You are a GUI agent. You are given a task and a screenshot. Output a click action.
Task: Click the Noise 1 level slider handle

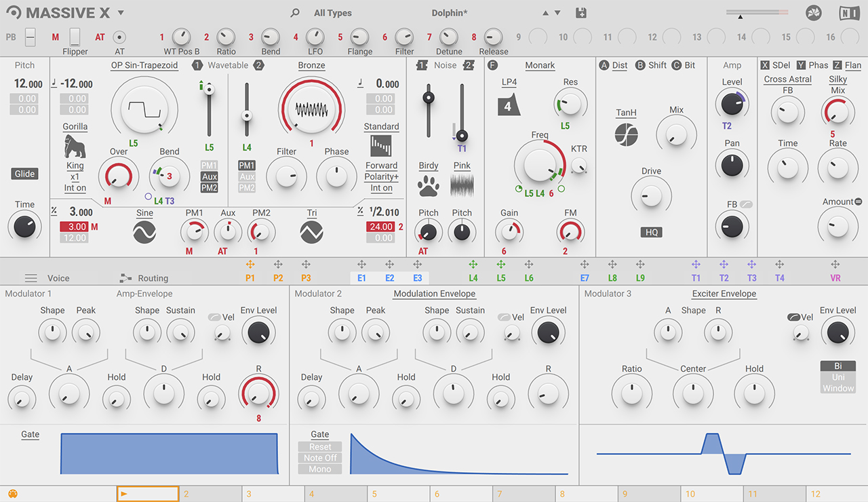428,98
